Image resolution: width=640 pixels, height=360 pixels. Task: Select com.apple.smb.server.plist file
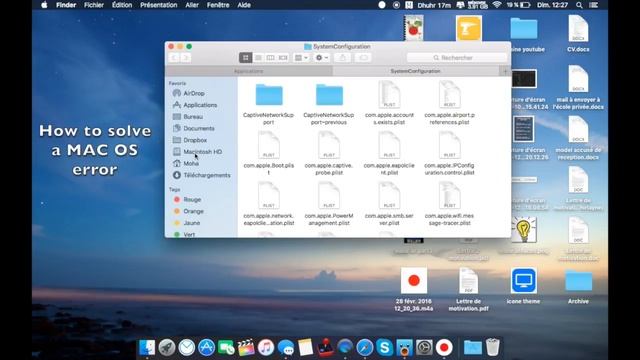point(389,204)
